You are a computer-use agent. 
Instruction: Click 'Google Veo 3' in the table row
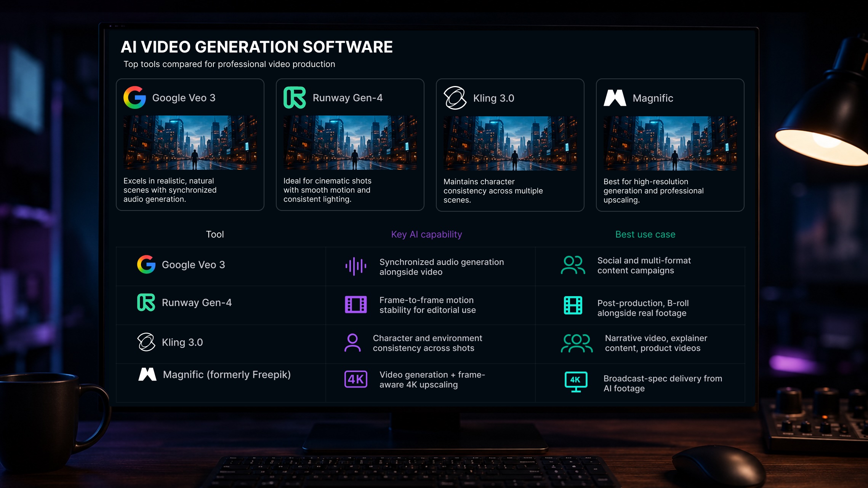click(194, 265)
